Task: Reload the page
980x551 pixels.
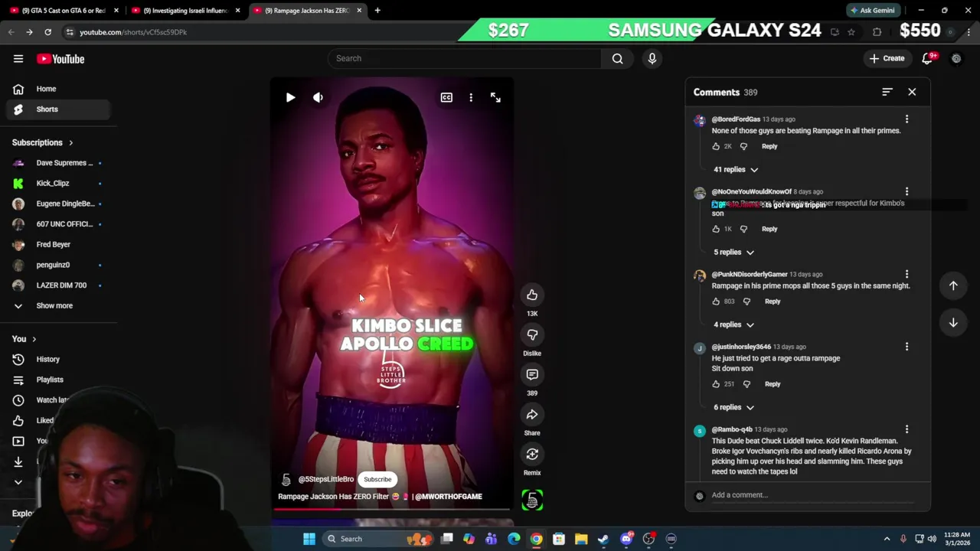Action: 47,32
